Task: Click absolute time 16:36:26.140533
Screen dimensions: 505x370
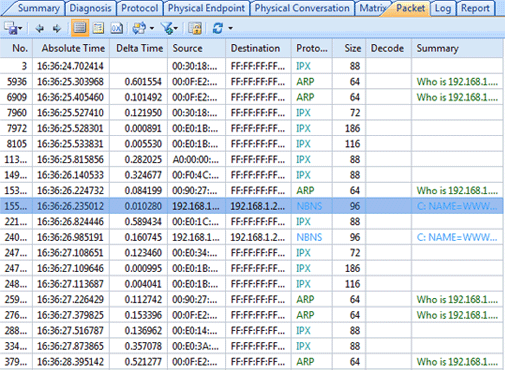Action: (x=70, y=175)
